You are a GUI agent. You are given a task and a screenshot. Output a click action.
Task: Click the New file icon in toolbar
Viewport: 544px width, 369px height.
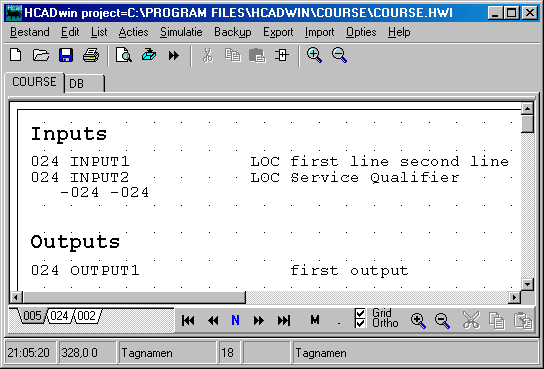point(16,55)
